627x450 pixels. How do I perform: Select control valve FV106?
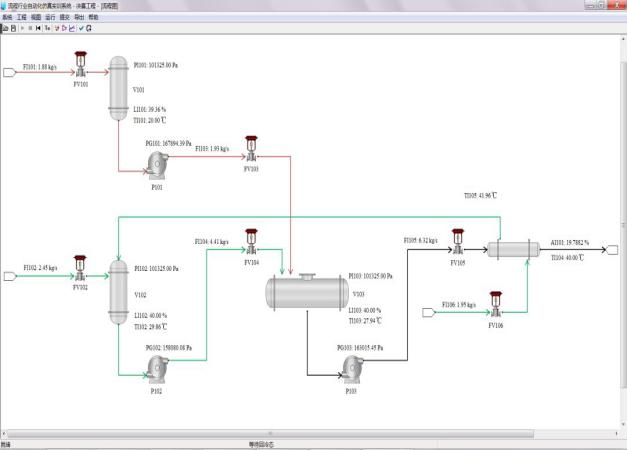click(496, 304)
